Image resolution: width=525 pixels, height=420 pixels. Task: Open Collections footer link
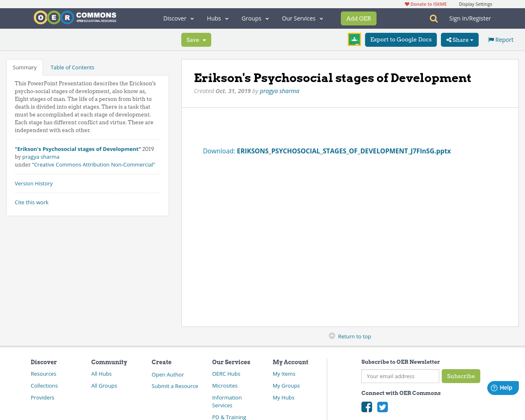(44, 386)
